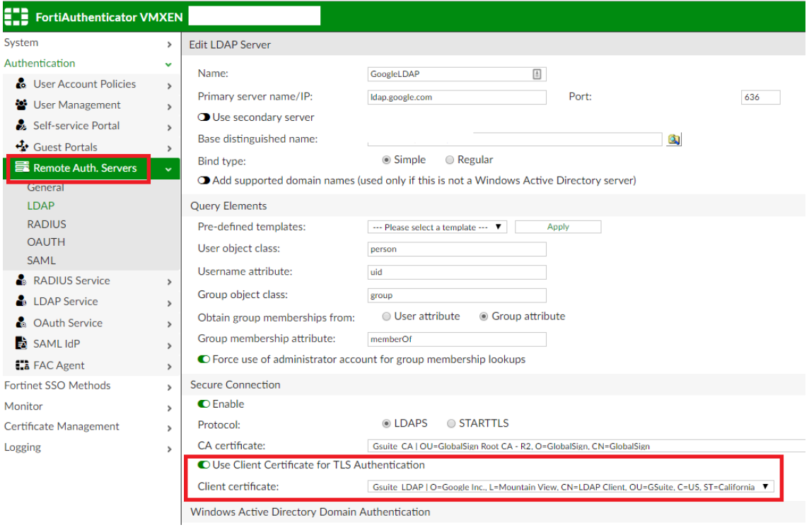The image size is (809, 532).
Task: Select Group attribute for group memberships
Action: pyautogui.click(x=484, y=317)
